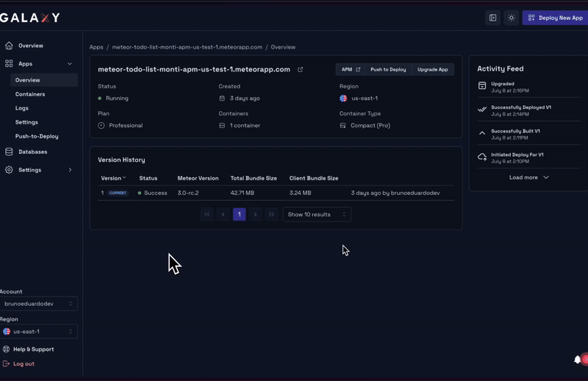Click Client Bundle Size column header
The height and width of the screenshot is (381, 588).
pos(314,178)
